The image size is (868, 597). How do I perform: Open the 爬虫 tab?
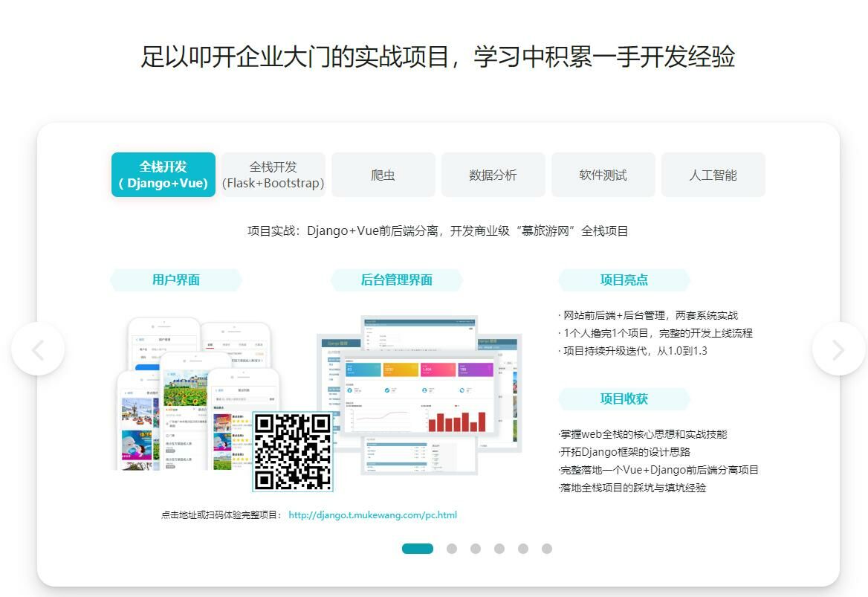coord(383,175)
